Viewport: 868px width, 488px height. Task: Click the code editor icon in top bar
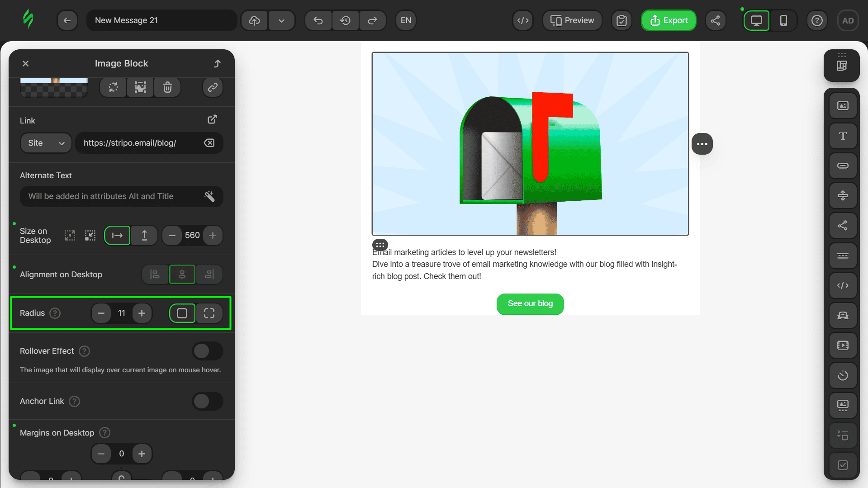[x=523, y=20]
